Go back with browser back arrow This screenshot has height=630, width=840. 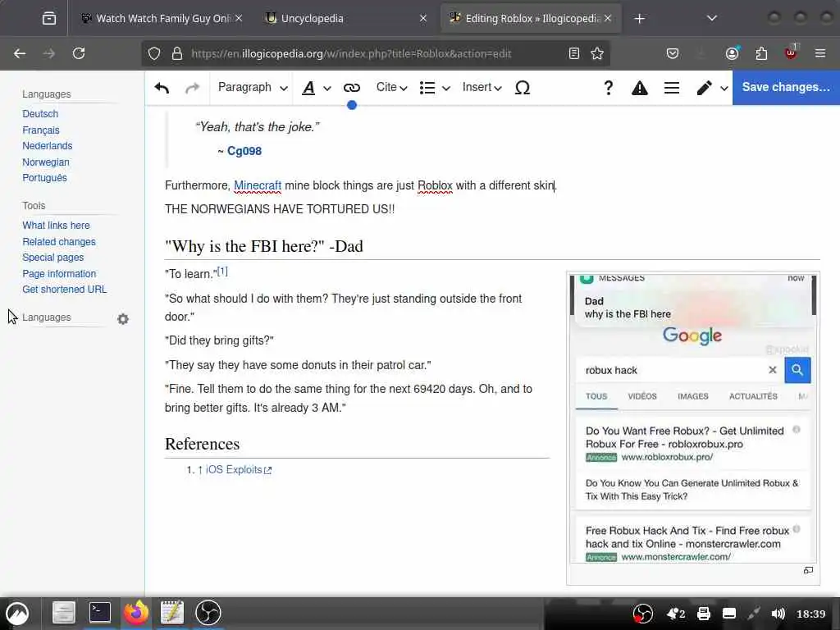20,53
